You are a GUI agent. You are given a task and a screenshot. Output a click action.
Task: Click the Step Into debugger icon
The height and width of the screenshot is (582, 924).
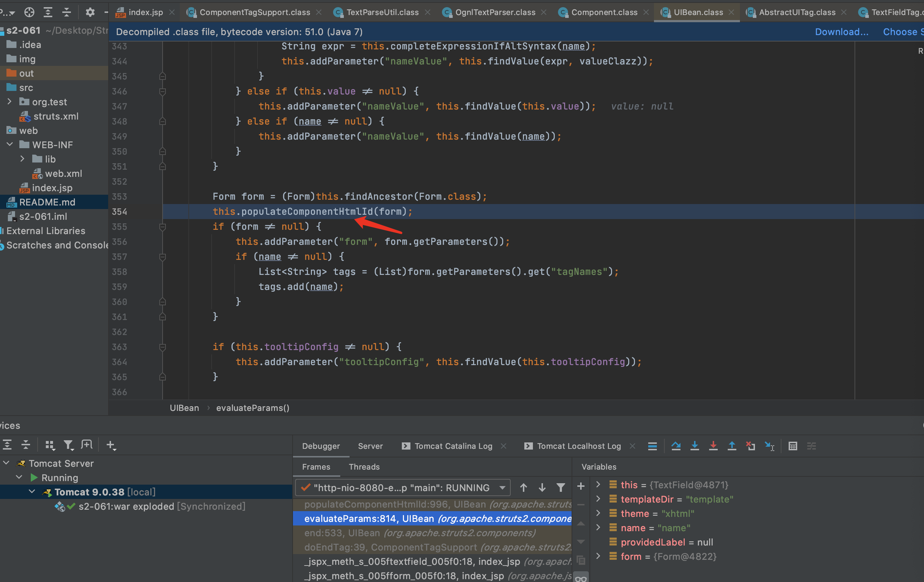(x=694, y=446)
